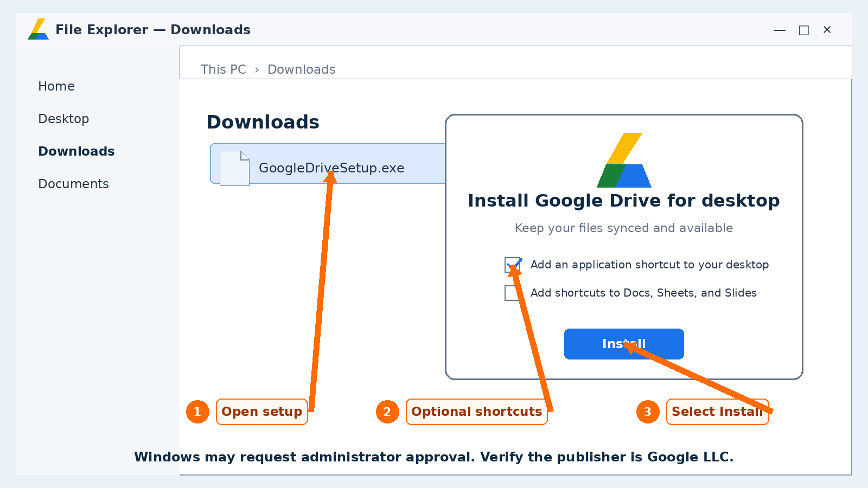Click the GoogleDriveSetup.exe file icon
Screen dimensions: 868x488
(234, 168)
